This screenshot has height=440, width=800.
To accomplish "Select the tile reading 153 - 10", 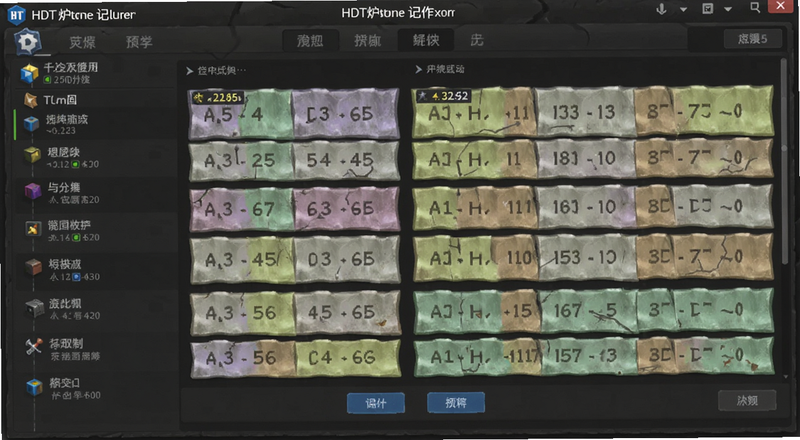I will tap(588, 258).
